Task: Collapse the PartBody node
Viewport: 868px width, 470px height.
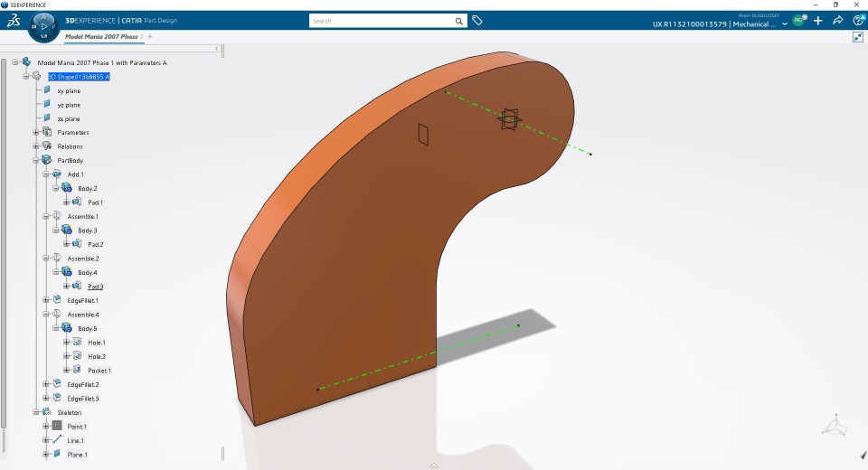Action: (x=35, y=160)
